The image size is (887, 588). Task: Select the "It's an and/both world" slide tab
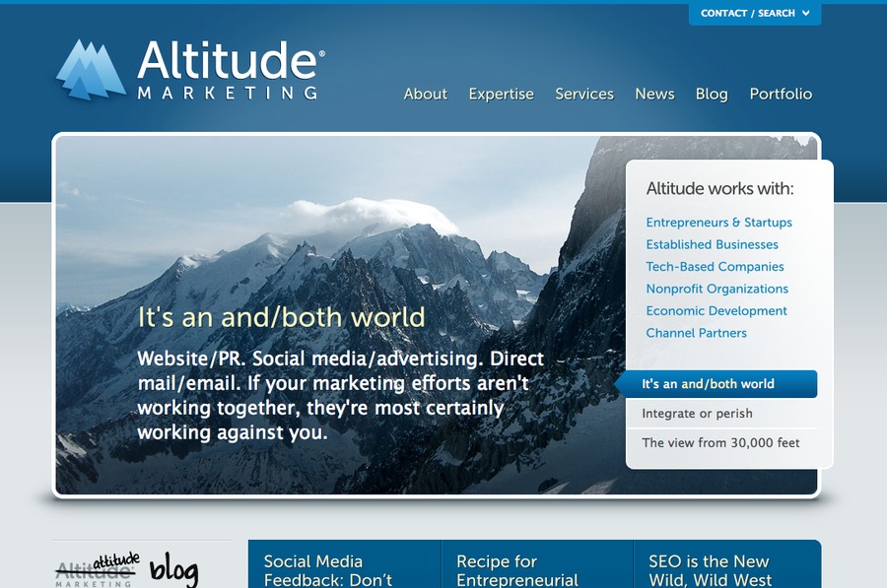click(x=716, y=384)
